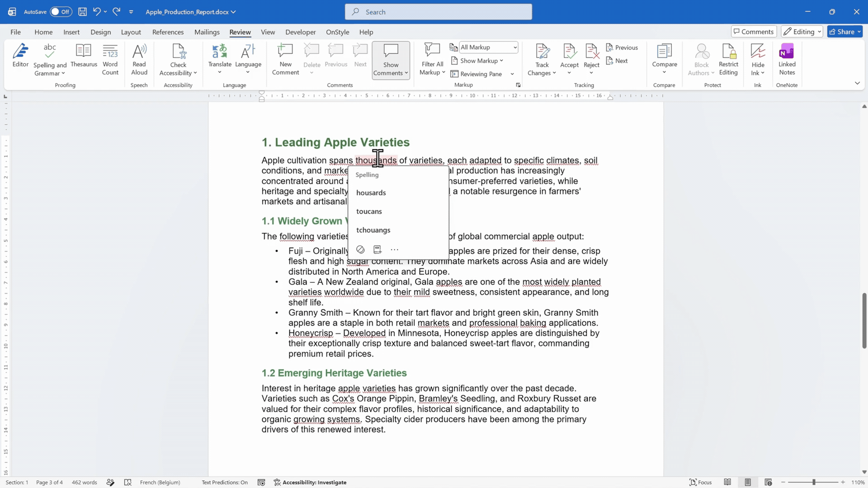Open the Translate tool
The image size is (868, 488).
tap(220, 60)
